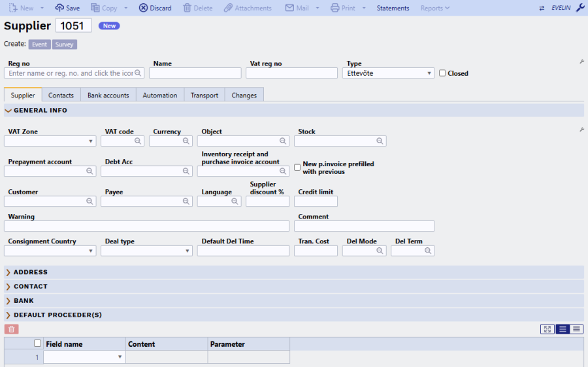Click the small wrench beside Stock row
Image resolution: width=588 pixels, height=367 pixels.
[581, 130]
